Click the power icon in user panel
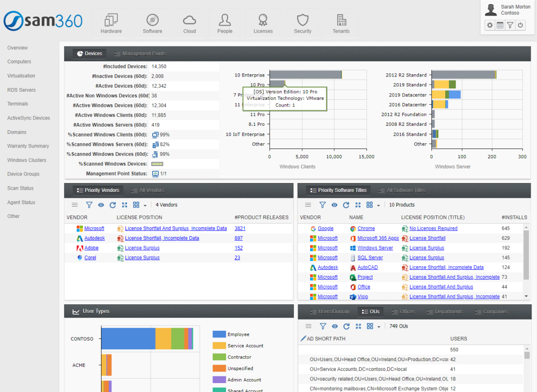The width and height of the screenshot is (537, 392). pos(520,25)
